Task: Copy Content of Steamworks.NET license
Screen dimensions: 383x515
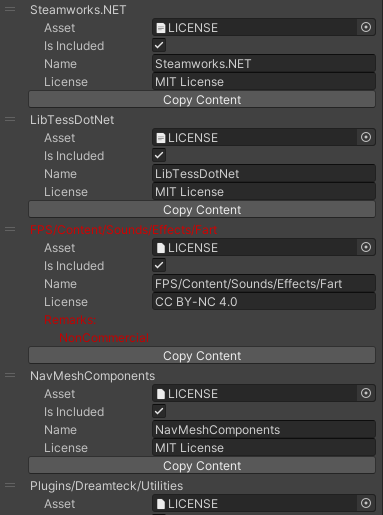Action: [x=202, y=100]
